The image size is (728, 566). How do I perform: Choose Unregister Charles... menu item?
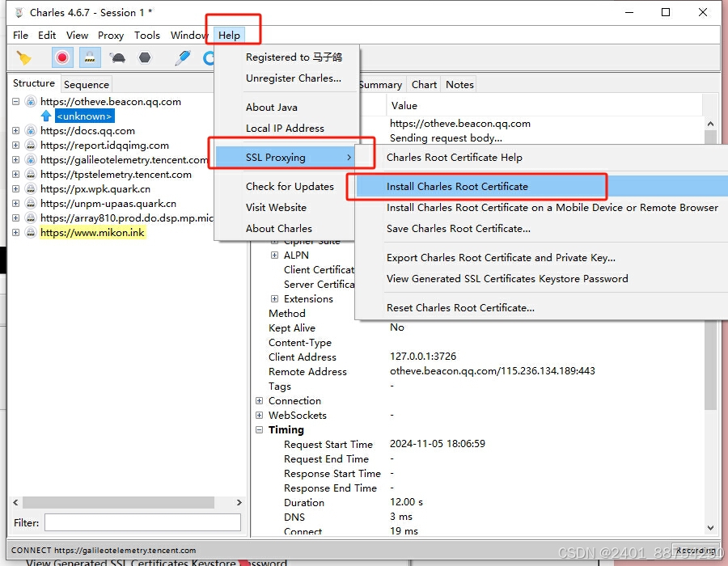pos(293,78)
